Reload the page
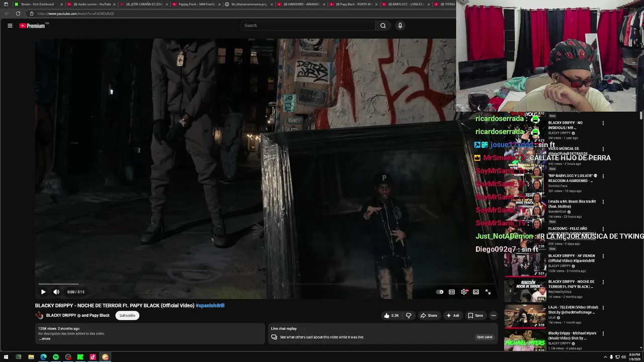Screen dimensions: 644x362 click(18, 14)
